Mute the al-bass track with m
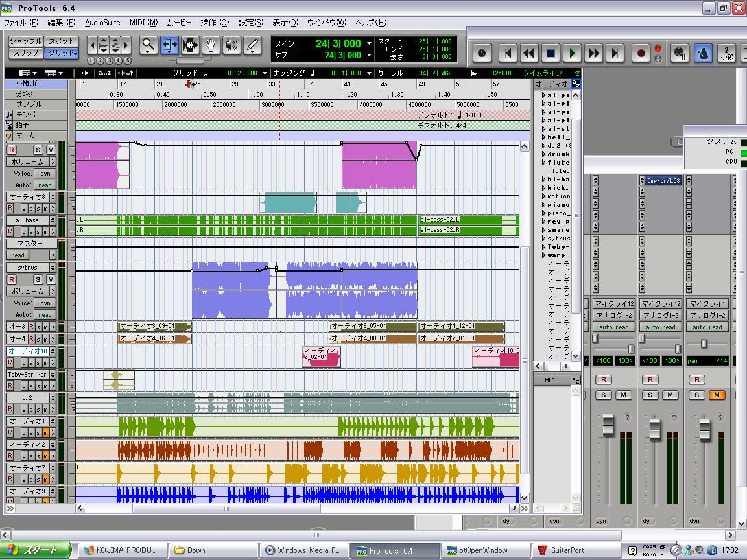The width and height of the screenshot is (747, 560). click(x=46, y=231)
